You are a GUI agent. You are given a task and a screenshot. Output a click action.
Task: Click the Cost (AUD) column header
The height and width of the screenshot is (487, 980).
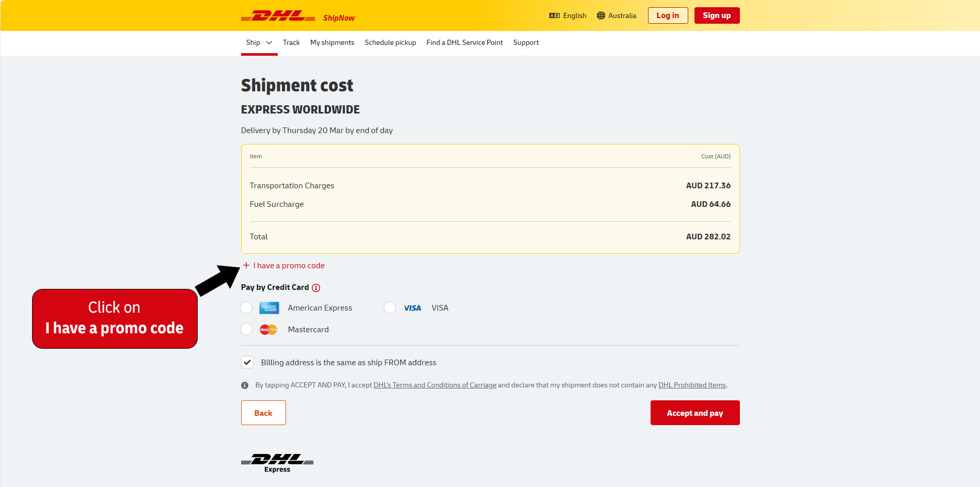pyautogui.click(x=716, y=156)
